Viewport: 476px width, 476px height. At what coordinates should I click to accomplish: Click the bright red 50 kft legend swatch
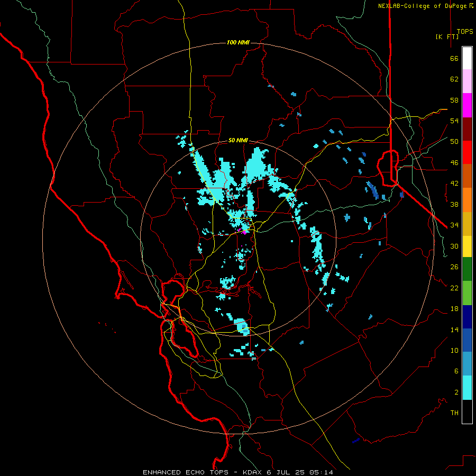467,153
